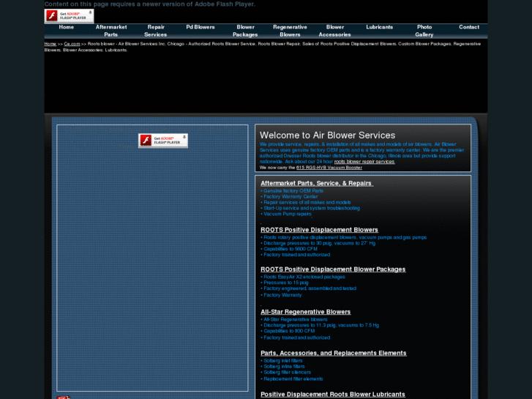The image size is (532, 399).
Task: Click 'Roots EasyAir X2 enclosed packages' text
Action: tap(304, 277)
